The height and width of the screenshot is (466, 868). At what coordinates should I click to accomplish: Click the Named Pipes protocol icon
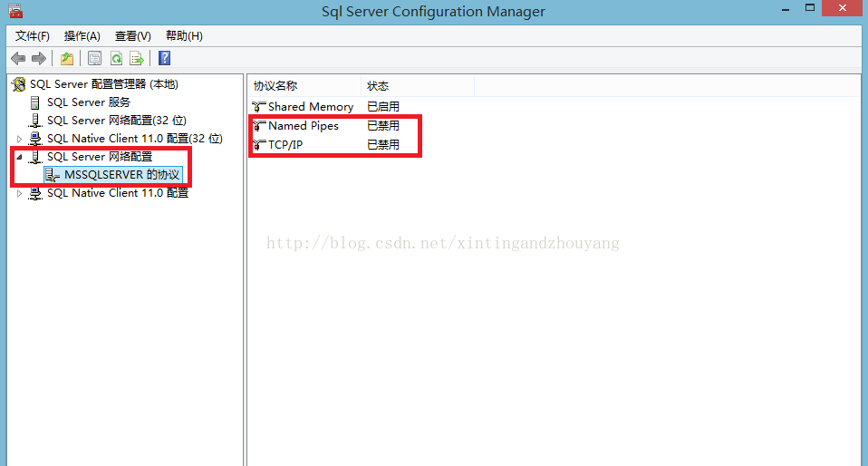259,126
